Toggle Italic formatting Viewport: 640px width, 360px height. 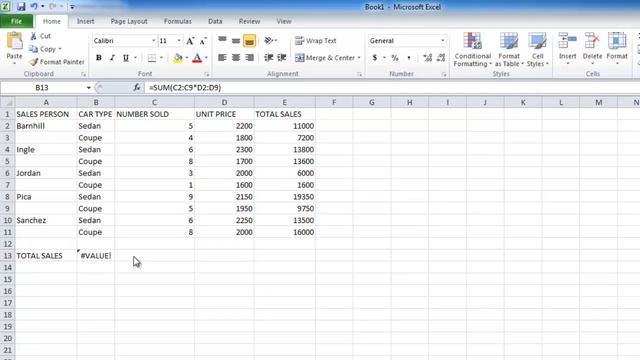point(112,58)
